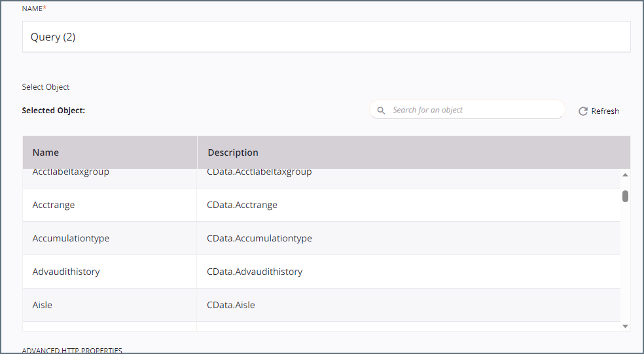Click the Description column header
Image resolution: width=644 pixels, height=354 pixels.
click(x=414, y=152)
